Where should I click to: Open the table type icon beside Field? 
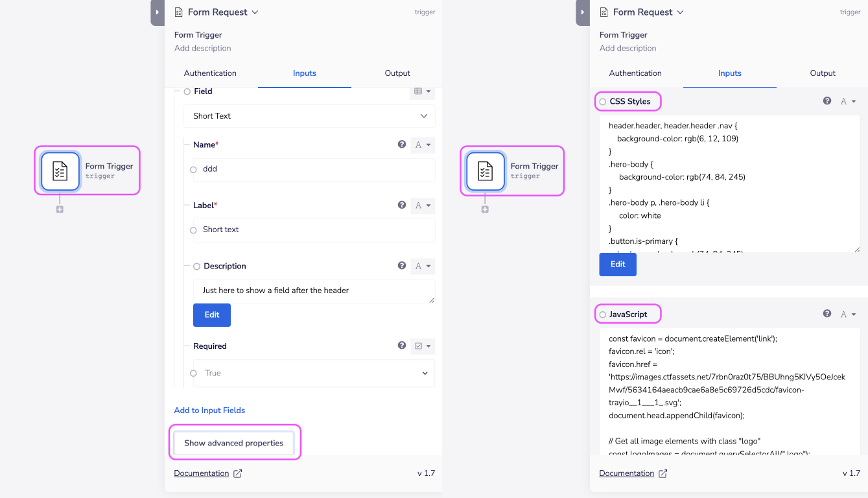coord(421,91)
